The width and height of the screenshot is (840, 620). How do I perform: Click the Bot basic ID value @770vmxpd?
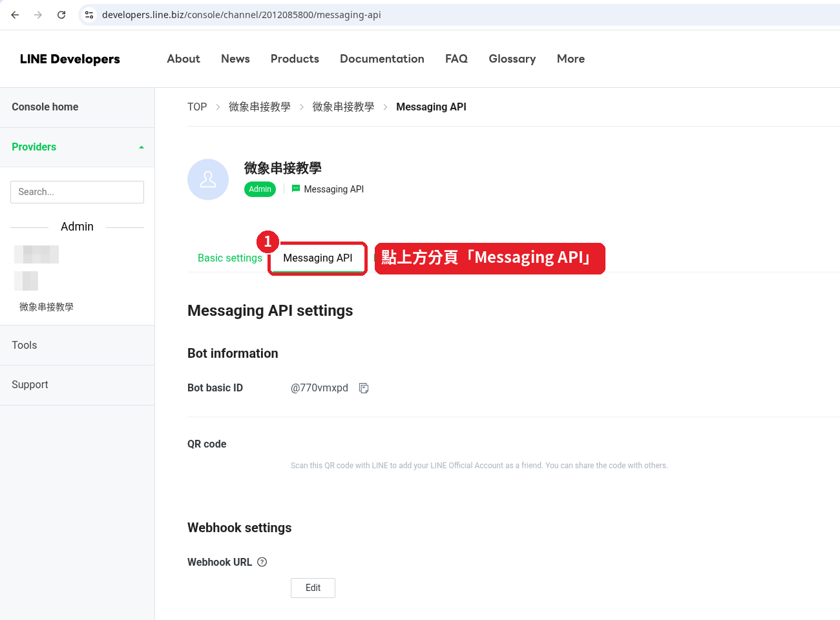[x=319, y=388]
